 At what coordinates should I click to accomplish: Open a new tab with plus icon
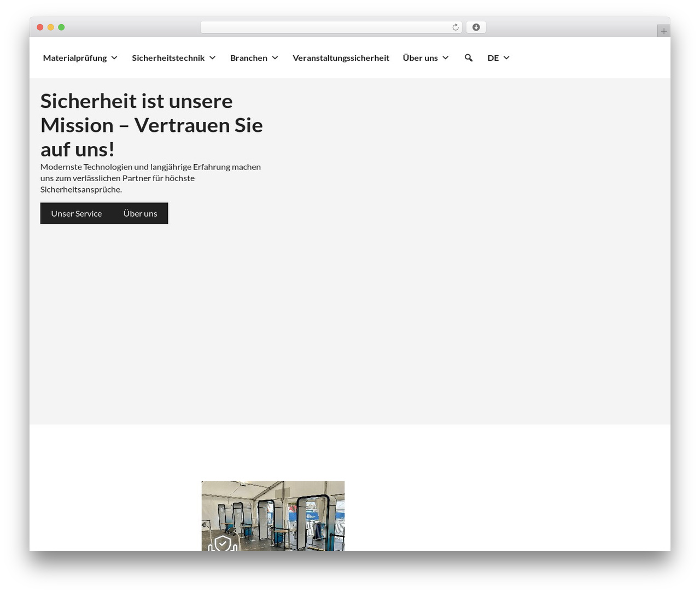[663, 31]
